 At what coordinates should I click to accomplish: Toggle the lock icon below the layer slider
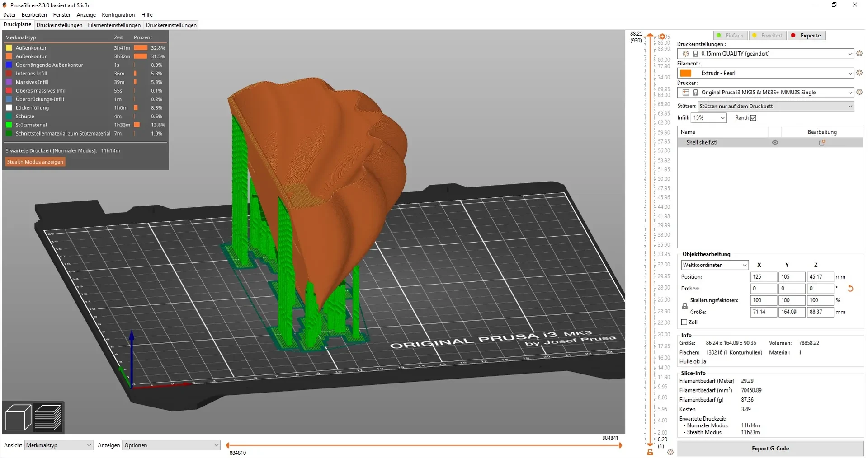pos(650,452)
